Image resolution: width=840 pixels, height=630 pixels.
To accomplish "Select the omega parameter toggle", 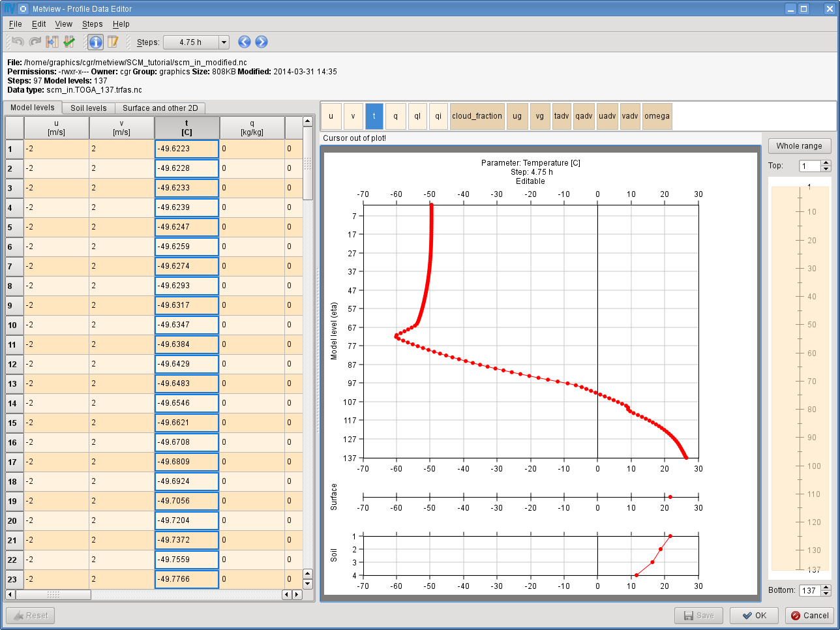I will 657,116.
